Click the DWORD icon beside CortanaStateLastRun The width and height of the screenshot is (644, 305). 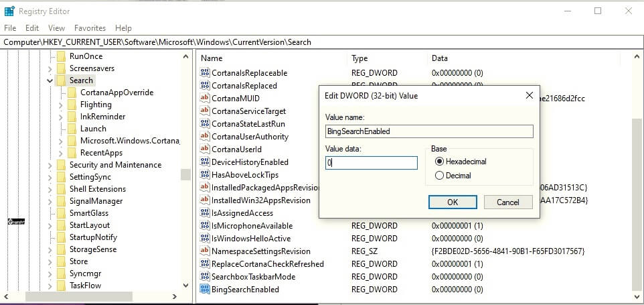[205, 124]
